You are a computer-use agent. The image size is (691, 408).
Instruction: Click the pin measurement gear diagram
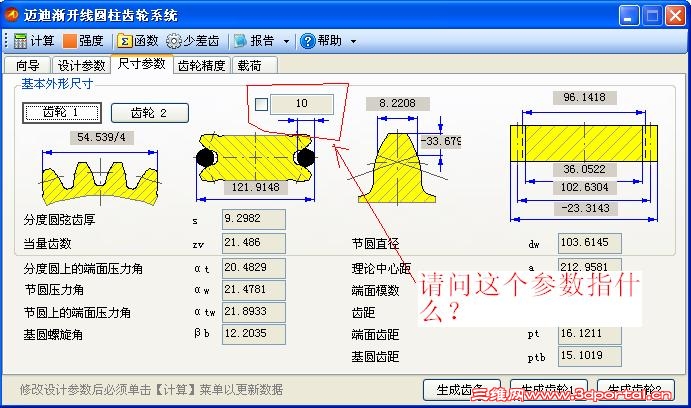[x=256, y=158]
